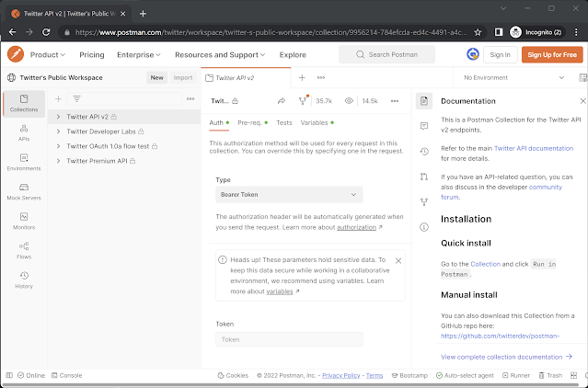Click the Token input field
Image resolution: width=588 pixels, height=388 pixels.
point(289,339)
